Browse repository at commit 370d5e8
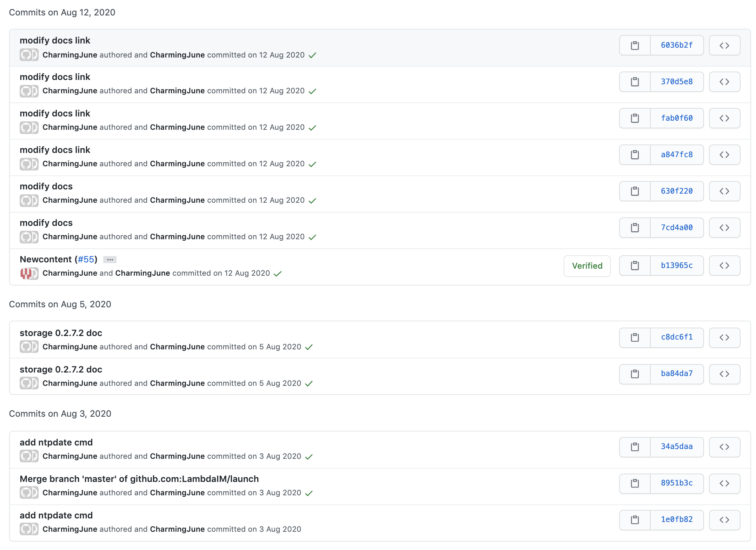The image size is (756, 550). (x=724, y=82)
